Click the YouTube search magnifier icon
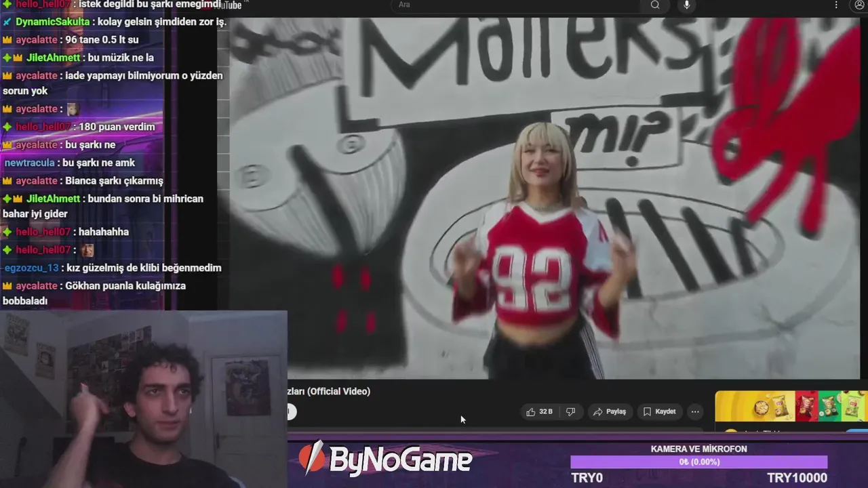Image resolution: width=868 pixels, height=488 pixels. (655, 5)
